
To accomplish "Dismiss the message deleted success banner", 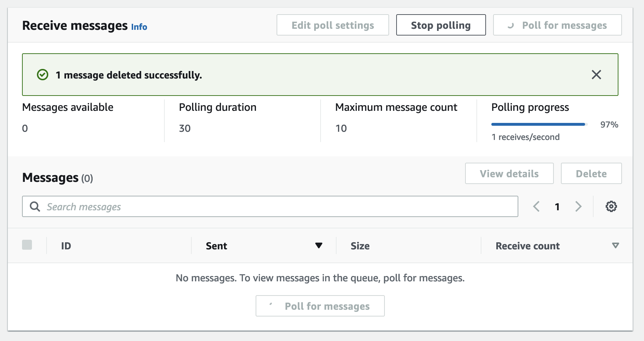I will [596, 75].
